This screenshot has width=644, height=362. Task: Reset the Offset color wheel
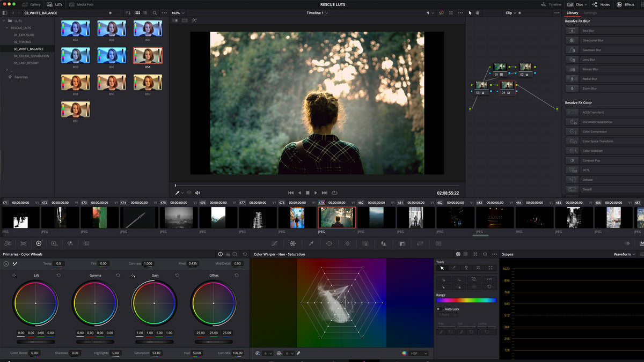(x=236, y=275)
